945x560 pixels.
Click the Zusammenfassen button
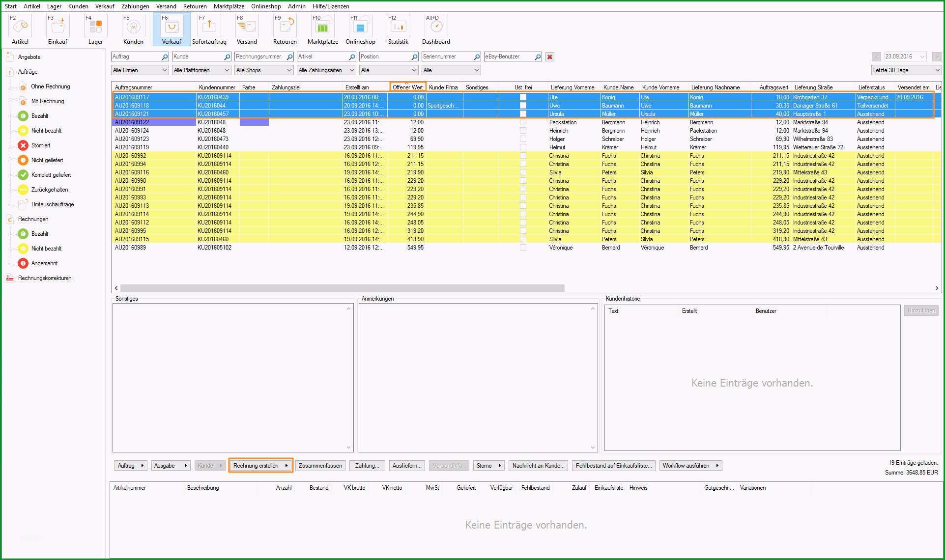(320, 466)
